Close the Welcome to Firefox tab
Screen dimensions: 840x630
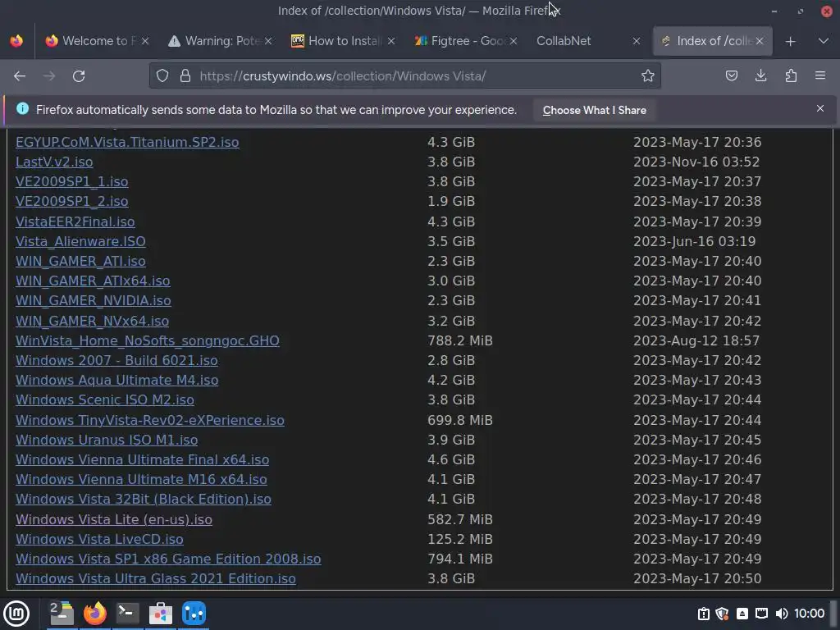click(x=144, y=41)
